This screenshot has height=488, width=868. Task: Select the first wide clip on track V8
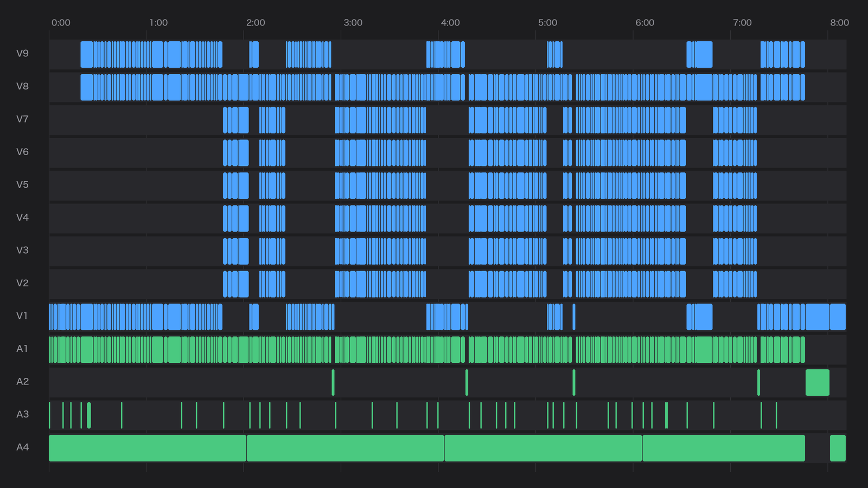tap(87, 87)
